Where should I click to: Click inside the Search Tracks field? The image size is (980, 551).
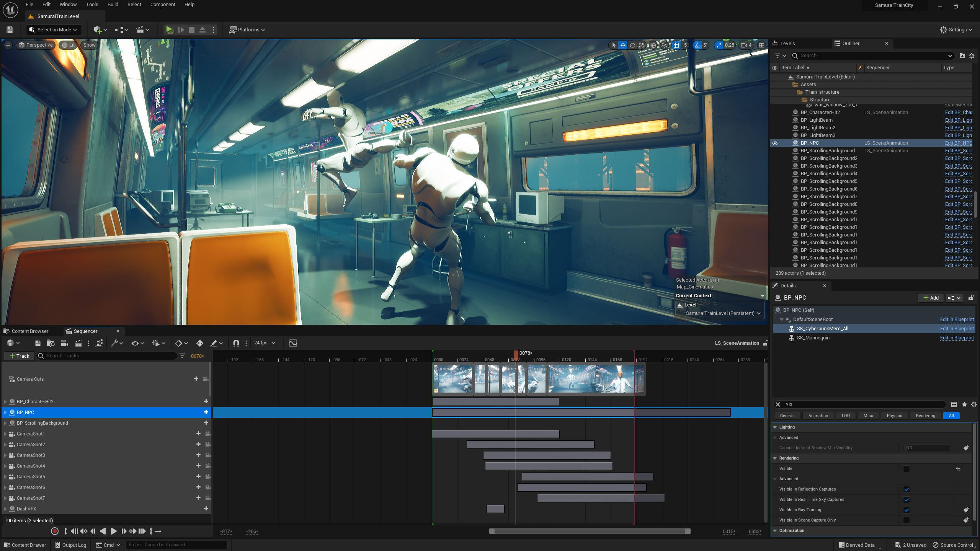(107, 355)
